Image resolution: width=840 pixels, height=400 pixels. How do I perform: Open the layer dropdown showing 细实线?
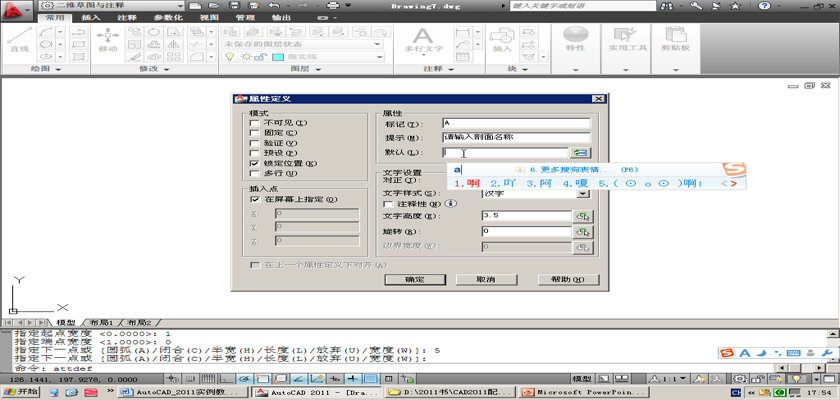(303, 57)
